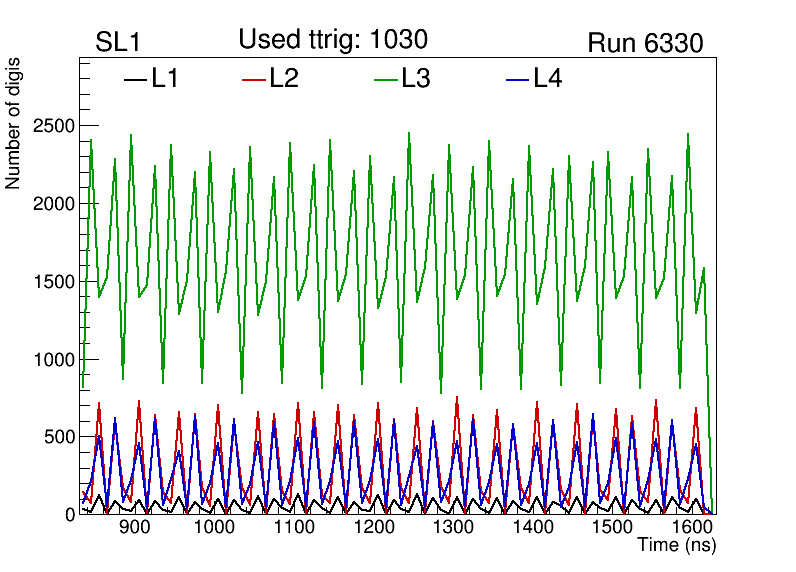Click the black L1 legend line sample
Screen dimensions: 796x572
(x=134, y=79)
